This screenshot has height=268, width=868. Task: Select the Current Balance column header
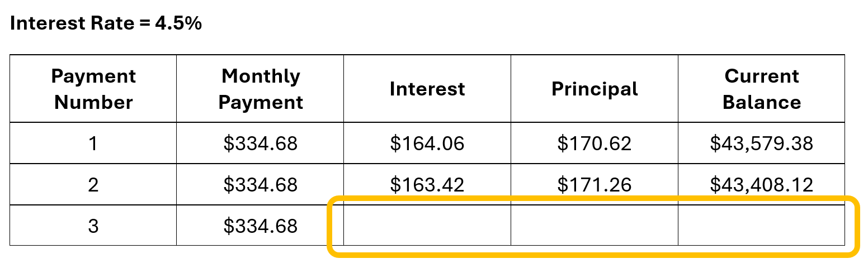pos(761,89)
